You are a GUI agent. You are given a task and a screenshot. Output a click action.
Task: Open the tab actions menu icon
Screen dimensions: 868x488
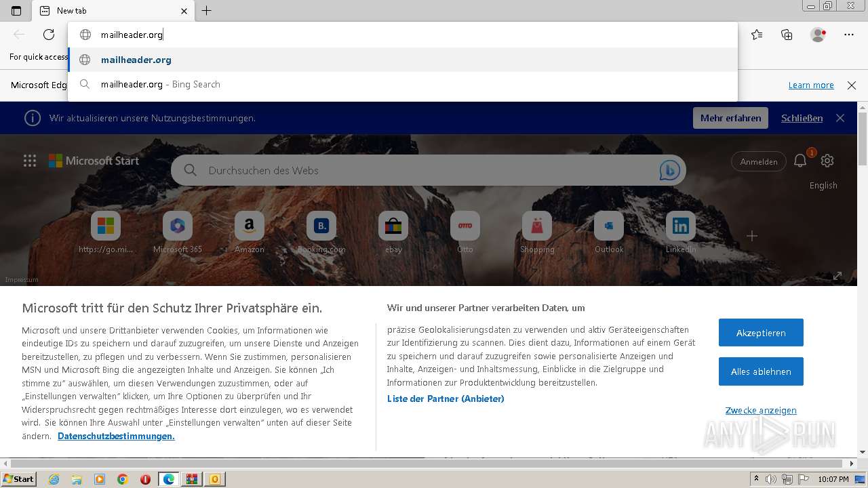16,10
